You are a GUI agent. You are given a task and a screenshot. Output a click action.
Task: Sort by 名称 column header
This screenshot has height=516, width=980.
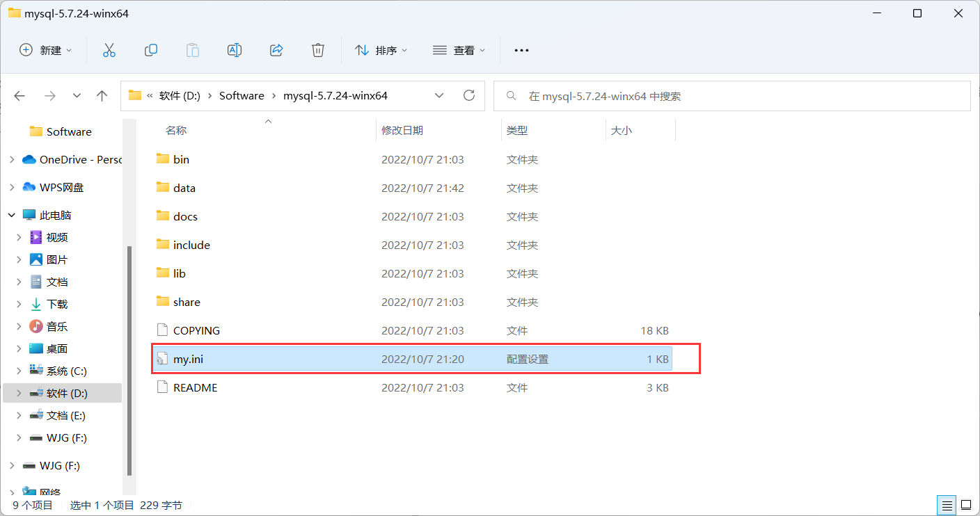point(176,130)
